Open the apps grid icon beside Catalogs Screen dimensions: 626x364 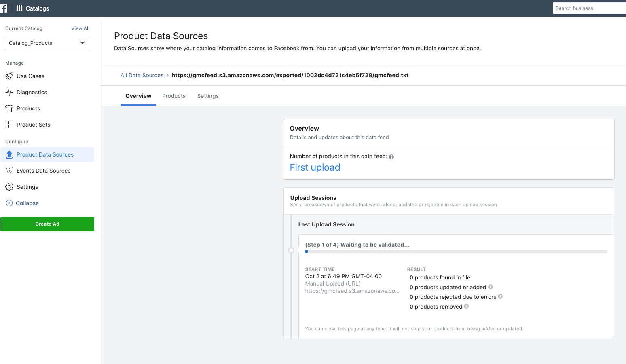(19, 8)
